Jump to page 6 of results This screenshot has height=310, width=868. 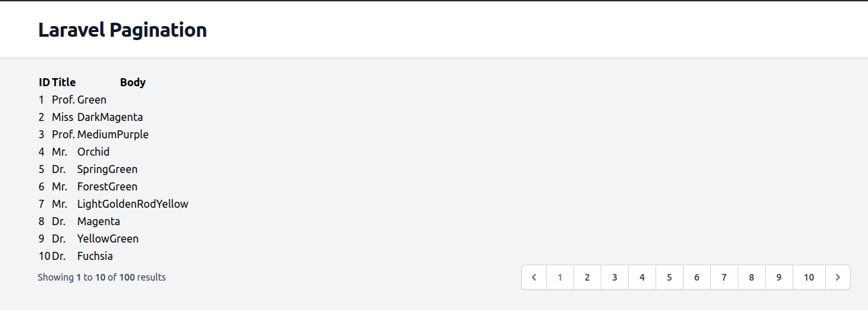pos(697,277)
